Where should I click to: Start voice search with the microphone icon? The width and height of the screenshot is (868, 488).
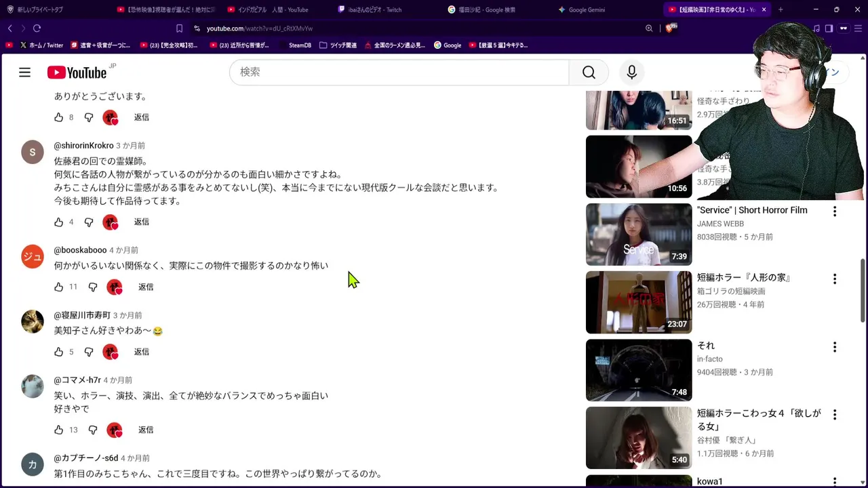(x=632, y=72)
